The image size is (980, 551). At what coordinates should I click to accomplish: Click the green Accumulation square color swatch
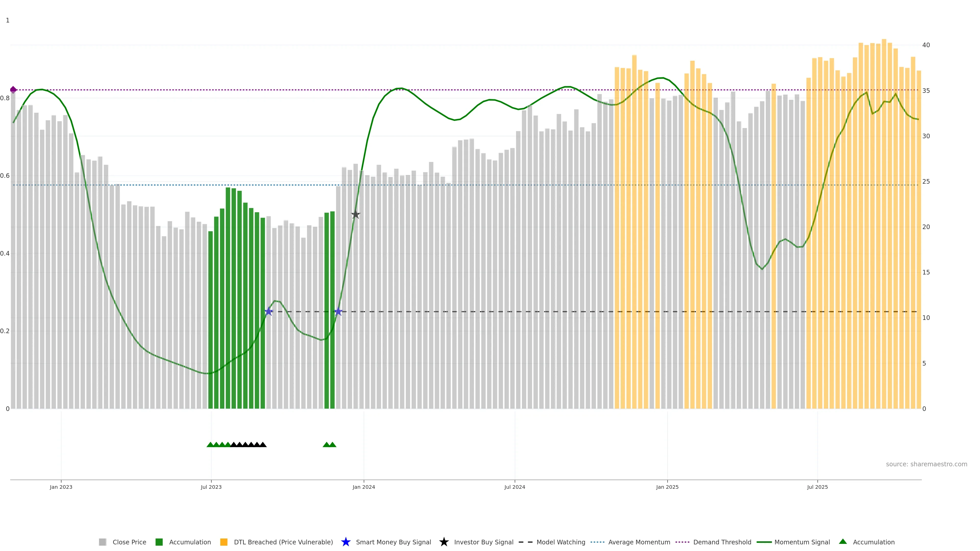(159, 542)
